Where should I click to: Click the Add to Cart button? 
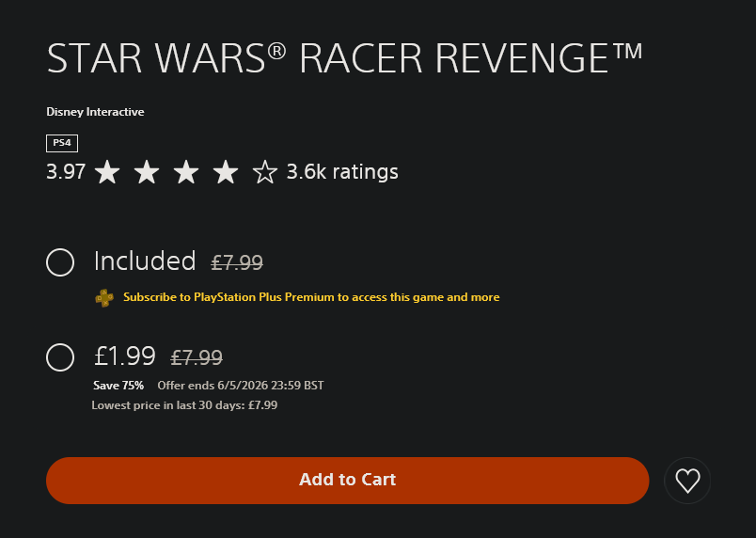[347, 480]
